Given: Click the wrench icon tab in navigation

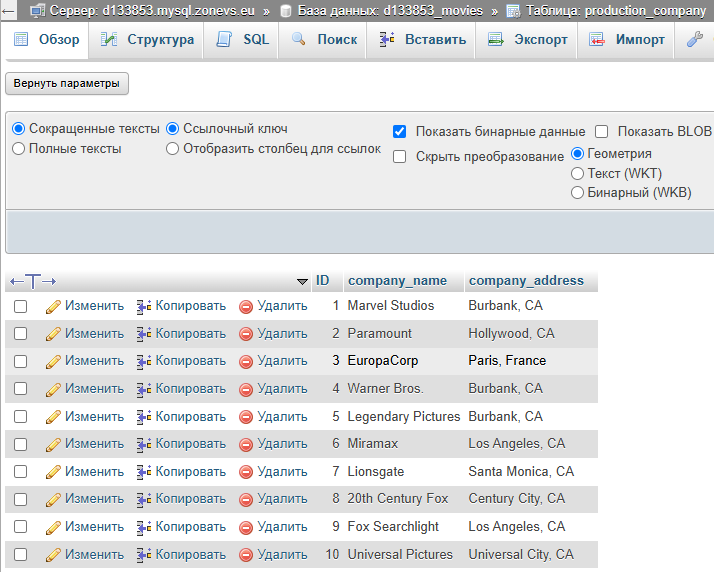Looking at the screenshot, I should point(694,40).
